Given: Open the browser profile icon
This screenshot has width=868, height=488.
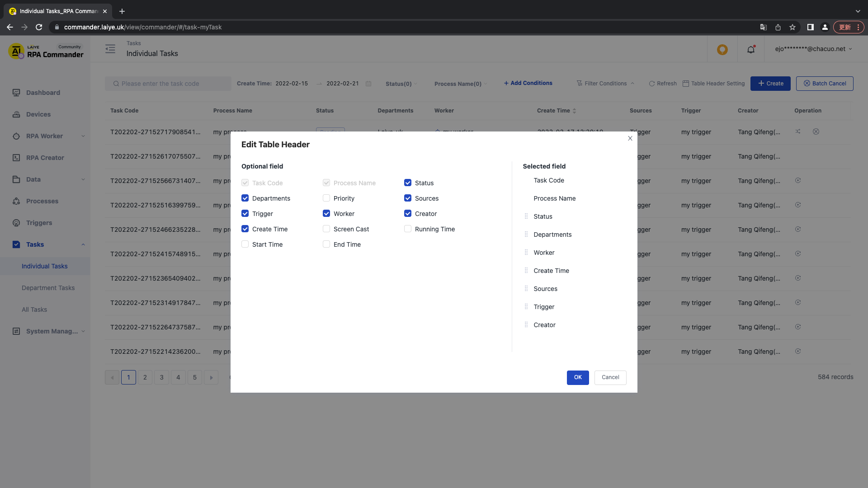Looking at the screenshot, I should (825, 27).
